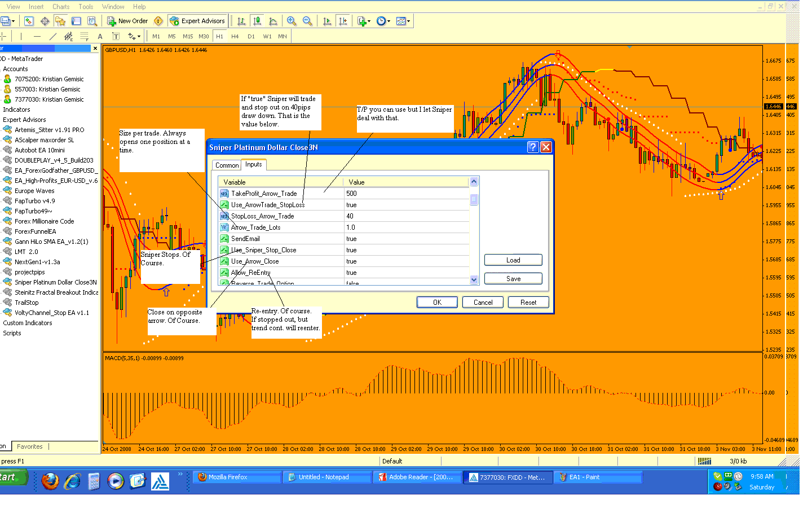The height and width of the screenshot is (508, 812).
Task: Confirm dialog with OK button
Action: (437, 303)
